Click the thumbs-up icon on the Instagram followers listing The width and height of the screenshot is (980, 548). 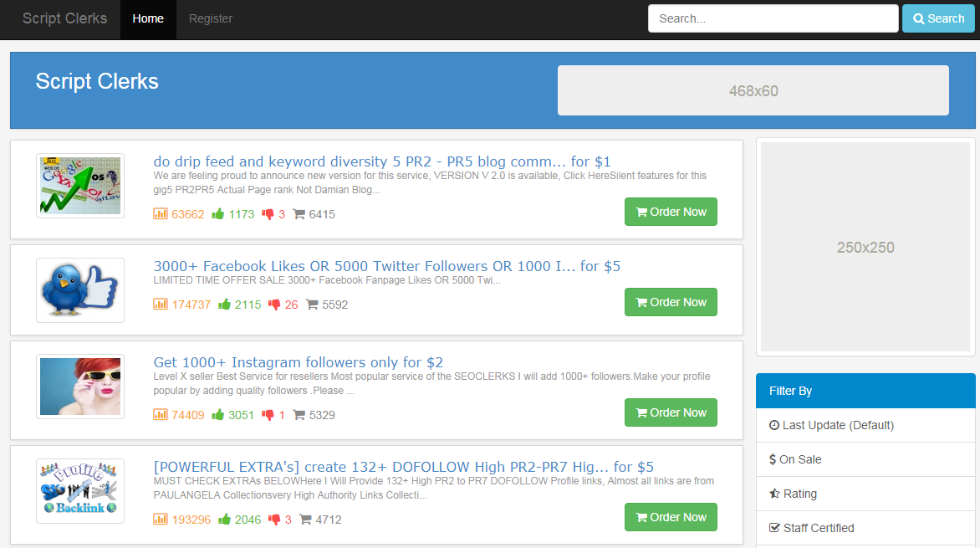(218, 415)
